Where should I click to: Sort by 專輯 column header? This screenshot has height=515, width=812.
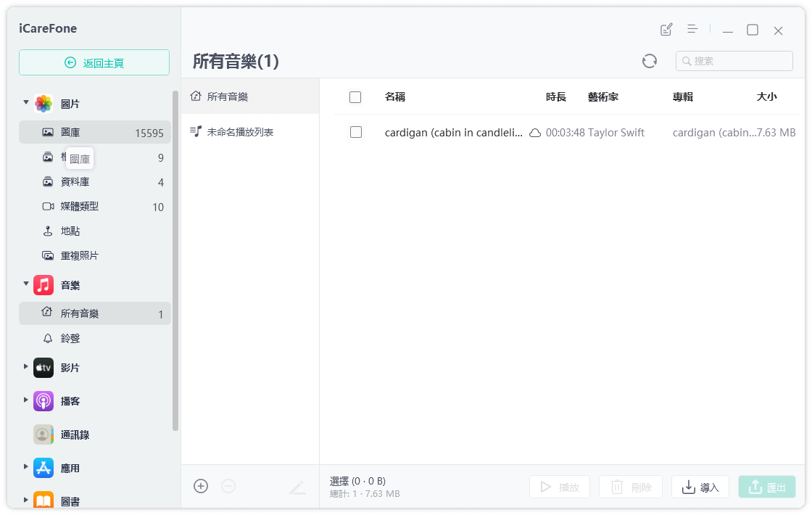(x=682, y=97)
